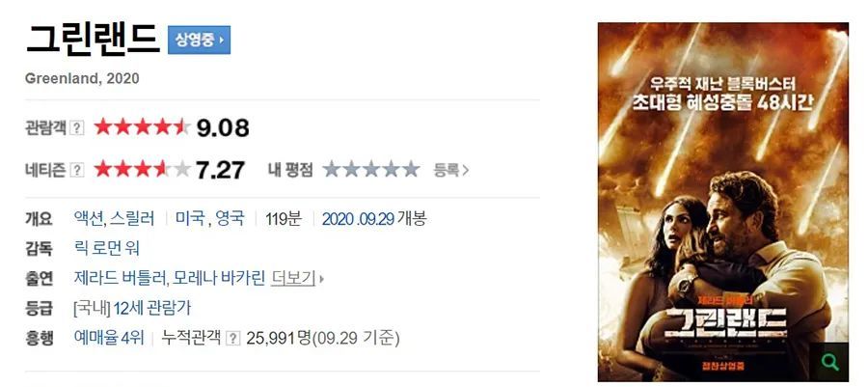This screenshot has height=387, width=868.
Task: Click the magnifier icon on the poster
Action: point(828,362)
